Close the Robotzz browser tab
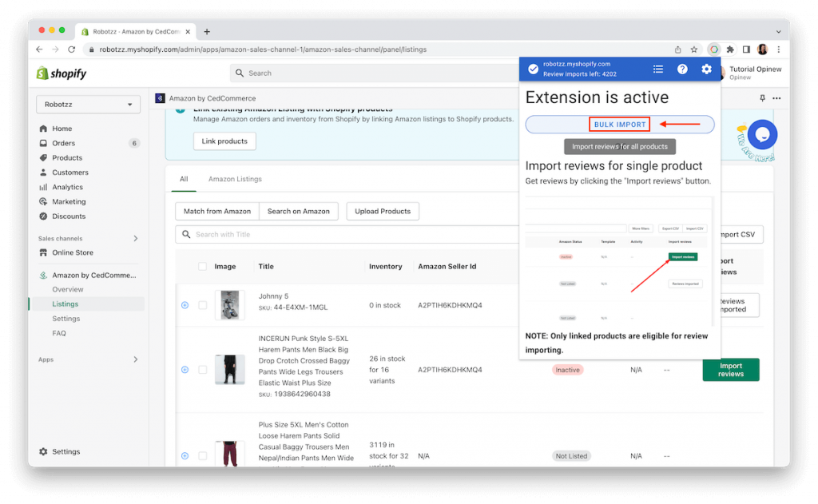Image resolution: width=818 pixels, height=504 pixels. pyautogui.click(x=188, y=32)
